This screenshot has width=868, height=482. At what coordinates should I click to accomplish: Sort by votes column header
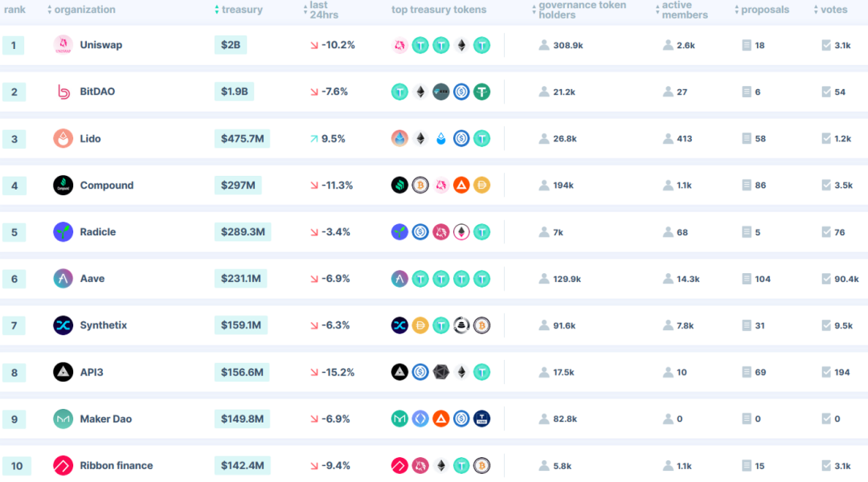(833, 10)
